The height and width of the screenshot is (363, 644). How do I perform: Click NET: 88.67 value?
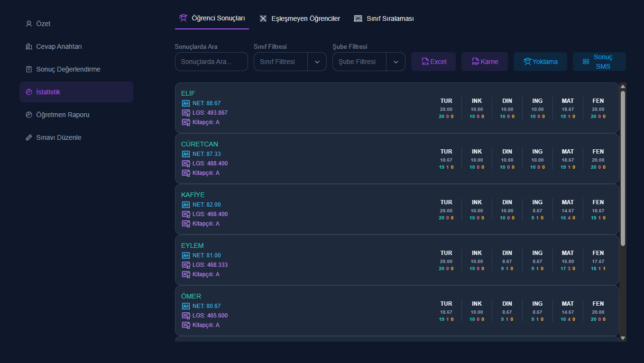point(206,103)
